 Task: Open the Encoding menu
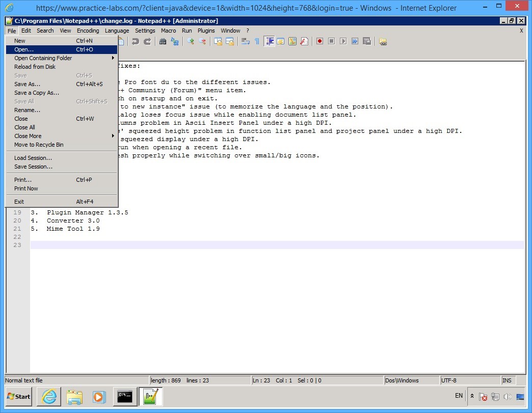[88, 31]
